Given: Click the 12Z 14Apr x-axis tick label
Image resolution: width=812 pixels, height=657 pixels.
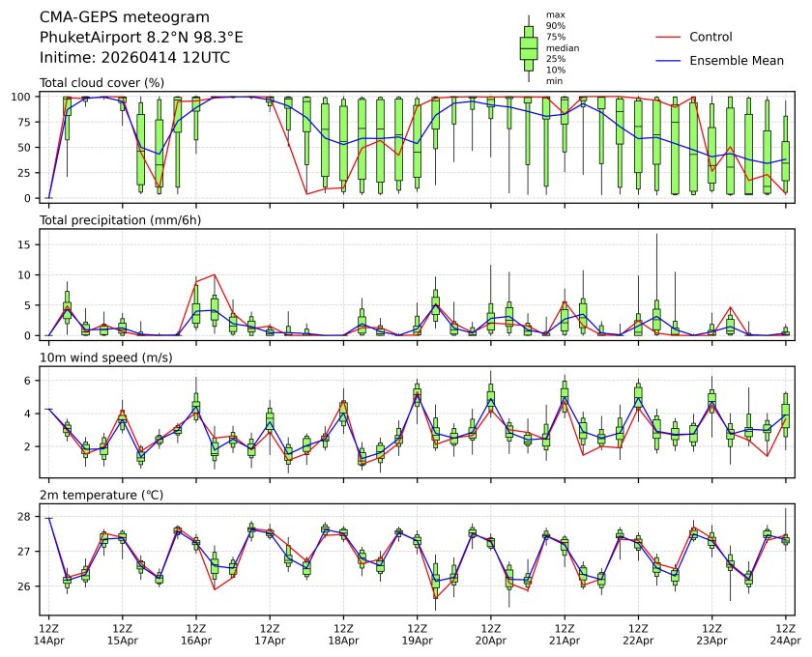Looking at the screenshot, I should [x=49, y=633].
